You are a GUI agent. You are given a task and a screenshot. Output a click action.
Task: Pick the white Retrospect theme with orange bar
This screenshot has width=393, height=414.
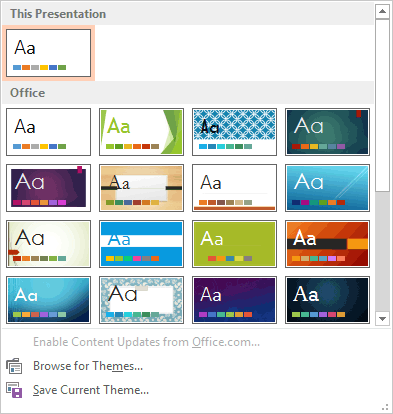(x=234, y=188)
